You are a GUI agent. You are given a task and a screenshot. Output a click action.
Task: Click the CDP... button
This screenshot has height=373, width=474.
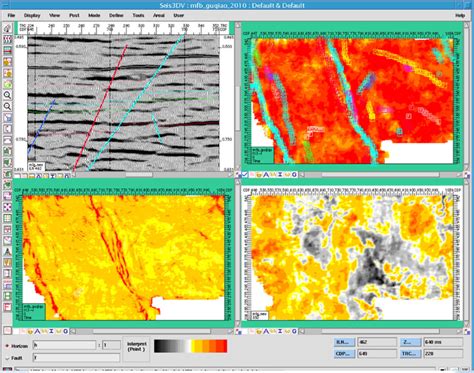[344, 353]
